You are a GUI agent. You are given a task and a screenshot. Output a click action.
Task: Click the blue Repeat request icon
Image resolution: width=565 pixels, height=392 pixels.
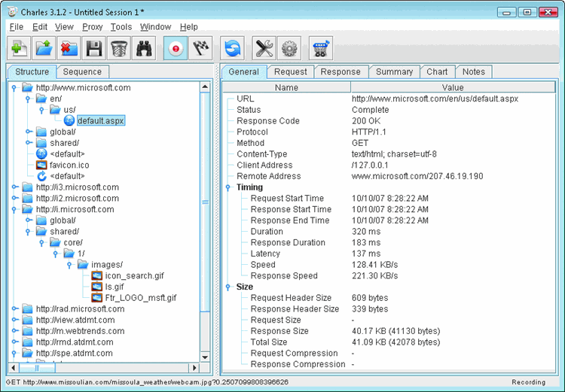click(x=233, y=48)
